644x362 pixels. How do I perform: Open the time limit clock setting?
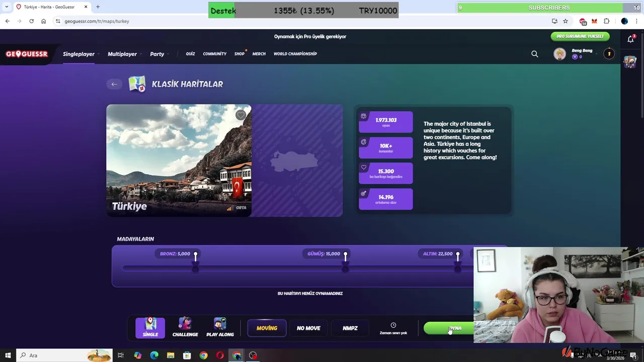click(x=393, y=328)
